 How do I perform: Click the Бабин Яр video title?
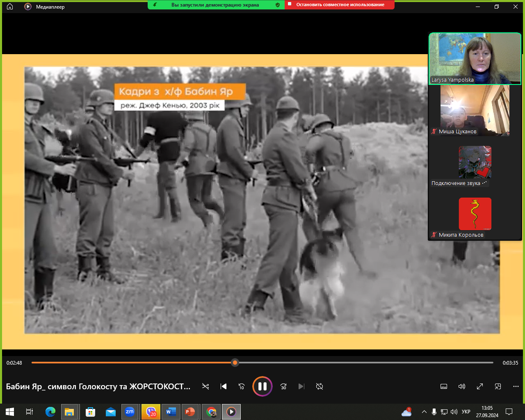[x=98, y=386]
